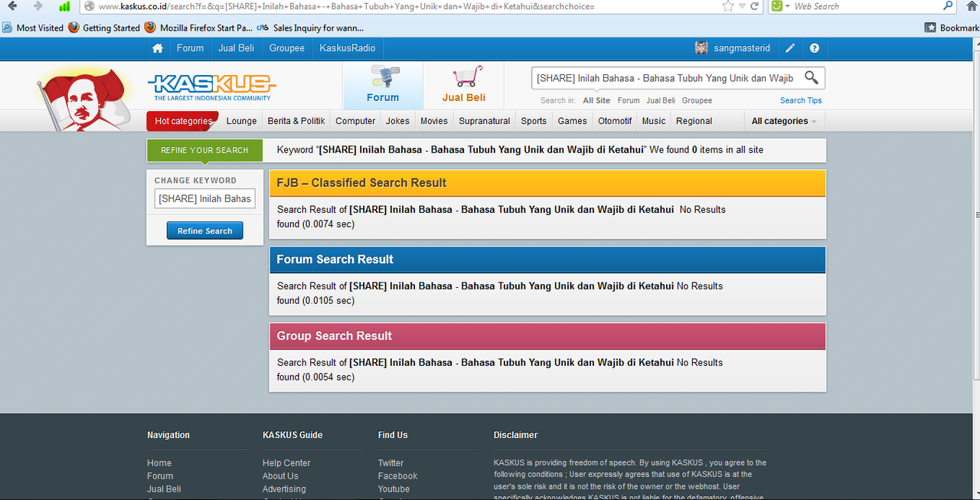
Task: Open the Search Tips link
Action: point(801,100)
